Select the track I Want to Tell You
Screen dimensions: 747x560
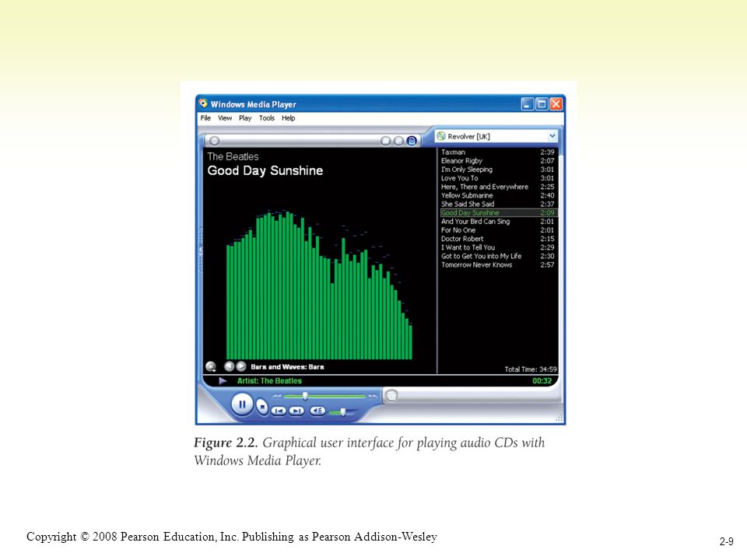pyautogui.click(x=497, y=247)
